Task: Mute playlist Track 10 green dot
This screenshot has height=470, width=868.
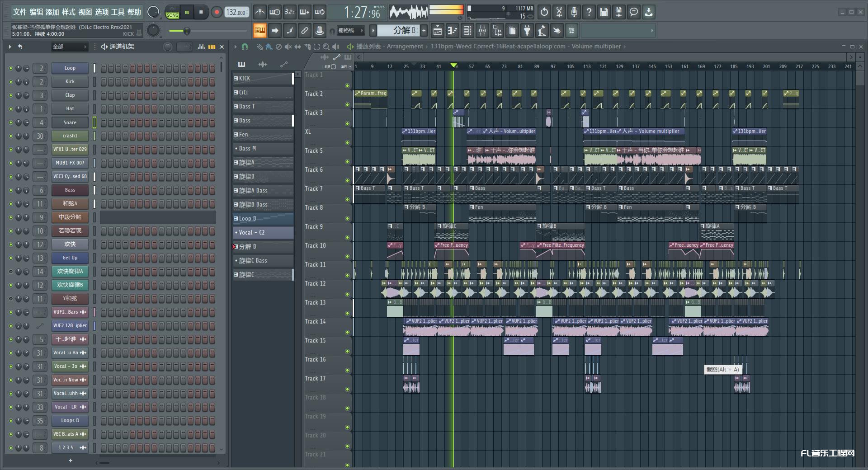Action: point(348,257)
